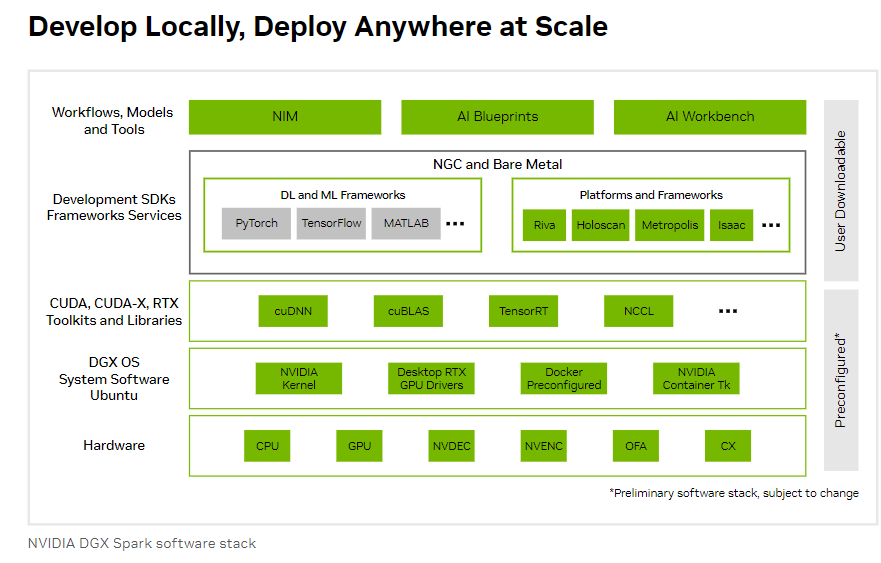The height and width of the screenshot is (563, 881).
Task: Select the Metropolis platform box
Action: [x=670, y=225]
